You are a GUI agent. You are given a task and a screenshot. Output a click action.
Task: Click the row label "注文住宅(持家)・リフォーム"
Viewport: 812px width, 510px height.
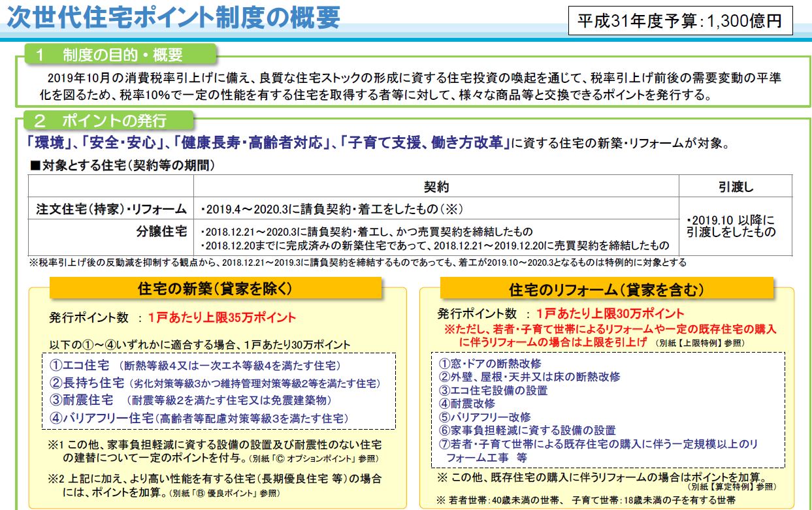point(111,209)
